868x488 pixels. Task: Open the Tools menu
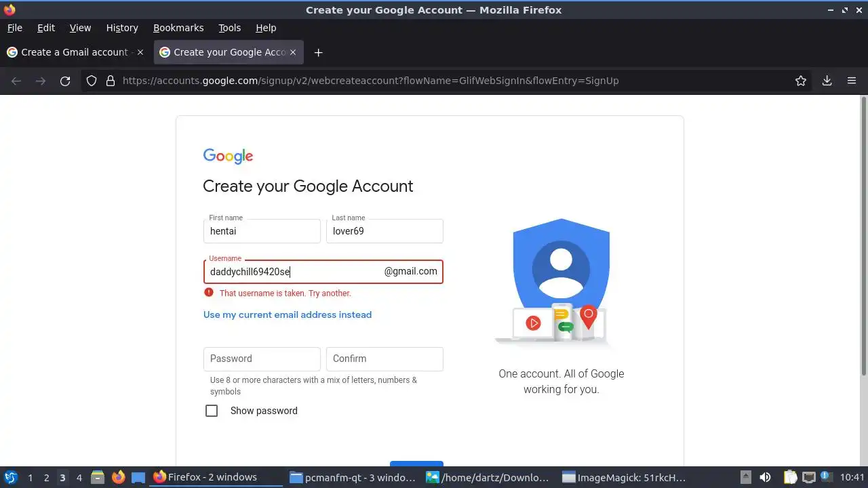pyautogui.click(x=229, y=28)
